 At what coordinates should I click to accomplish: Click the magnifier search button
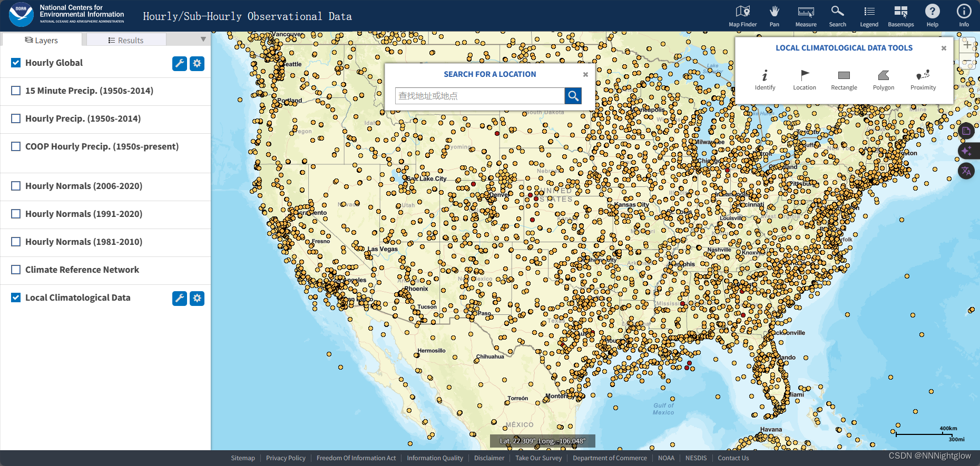point(573,96)
